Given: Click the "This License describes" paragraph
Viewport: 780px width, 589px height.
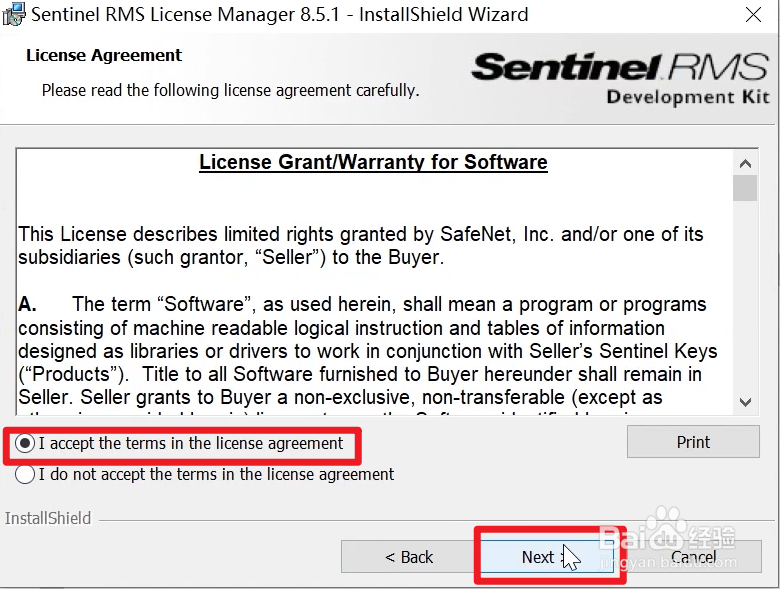Looking at the screenshot, I should pos(360,246).
